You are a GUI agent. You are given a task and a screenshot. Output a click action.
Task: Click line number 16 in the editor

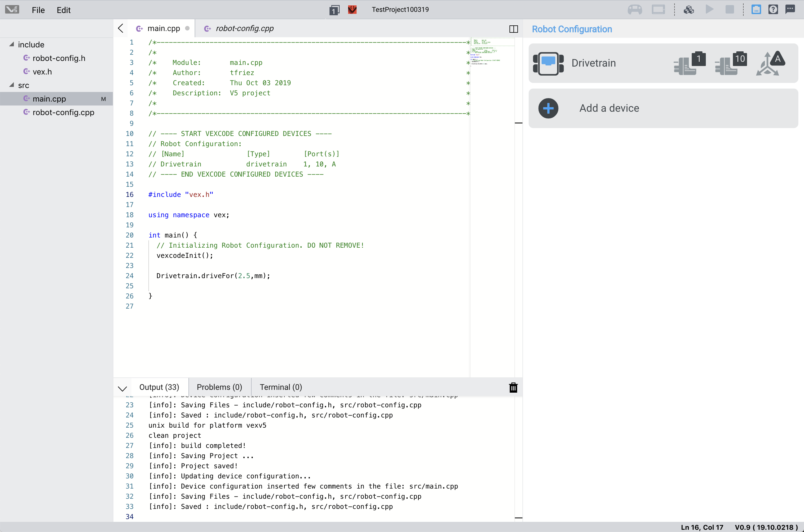129,195
